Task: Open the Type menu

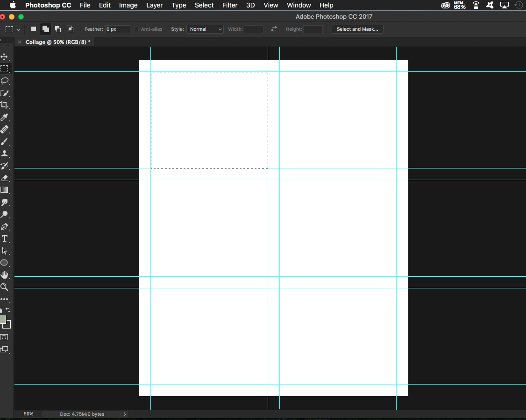Action: click(x=179, y=5)
